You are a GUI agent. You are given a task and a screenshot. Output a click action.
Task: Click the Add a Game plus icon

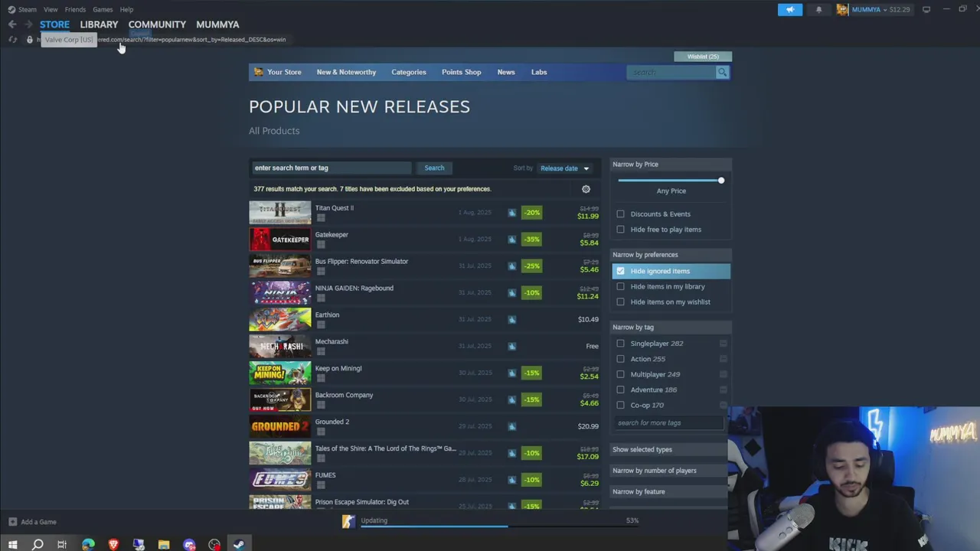pyautogui.click(x=12, y=522)
